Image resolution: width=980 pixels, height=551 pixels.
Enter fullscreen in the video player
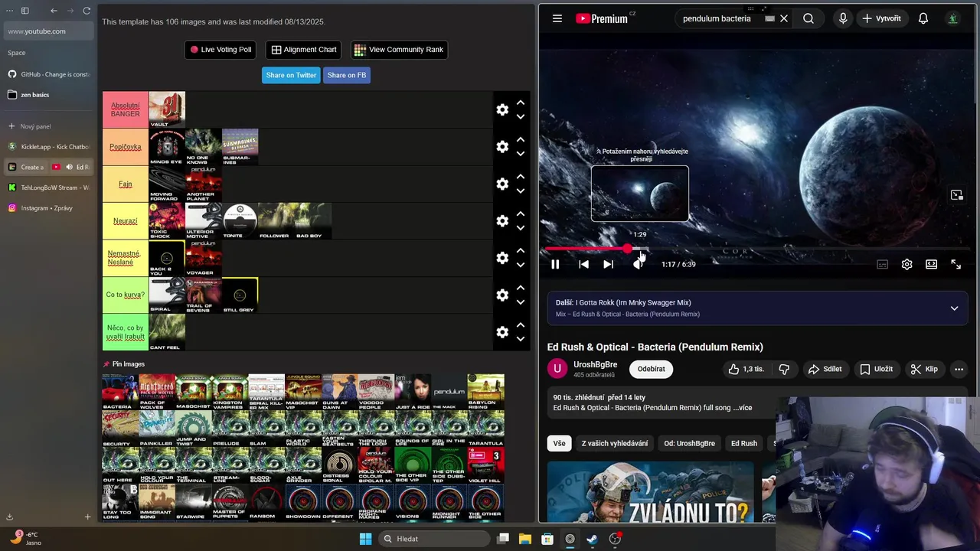955,264
